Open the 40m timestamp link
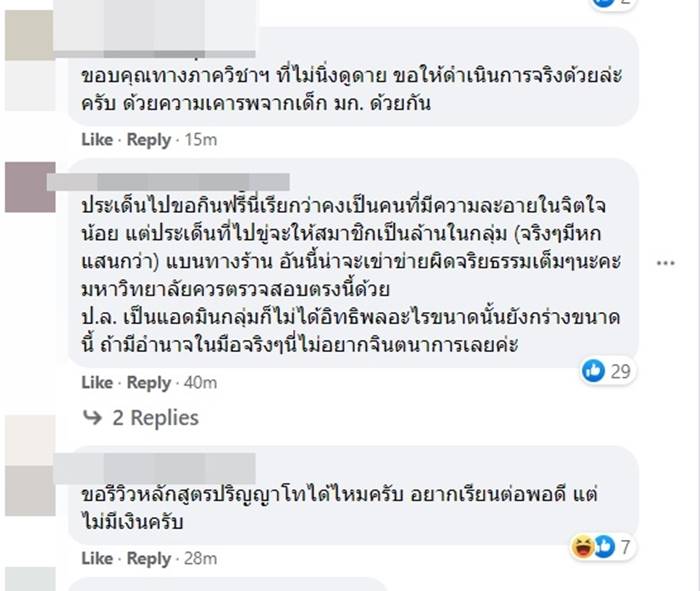 202,382
